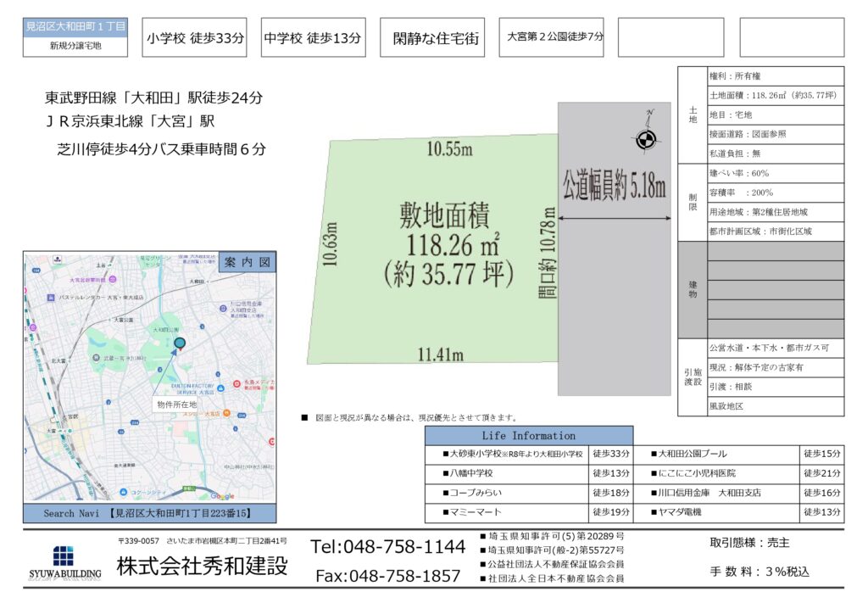Click the 11.41m bottom edge dimension
This screenshot has width=868, height=614.
(x=441, y=354)
